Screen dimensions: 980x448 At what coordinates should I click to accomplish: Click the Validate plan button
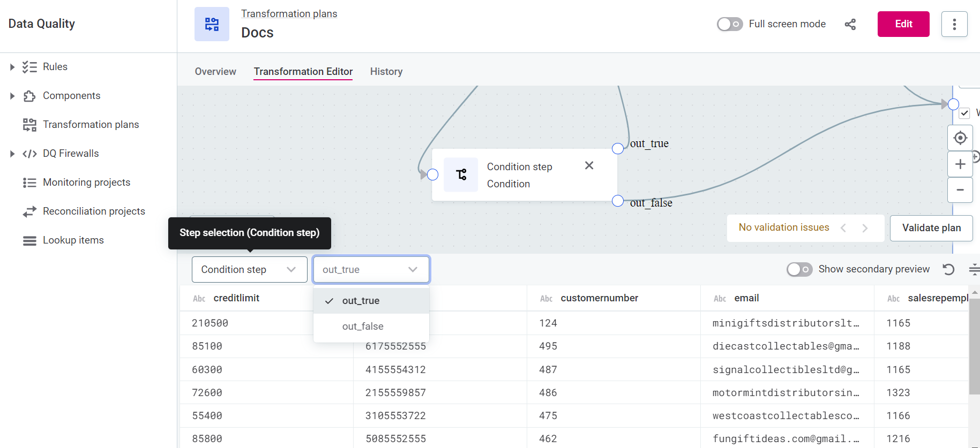coord(931,228)
